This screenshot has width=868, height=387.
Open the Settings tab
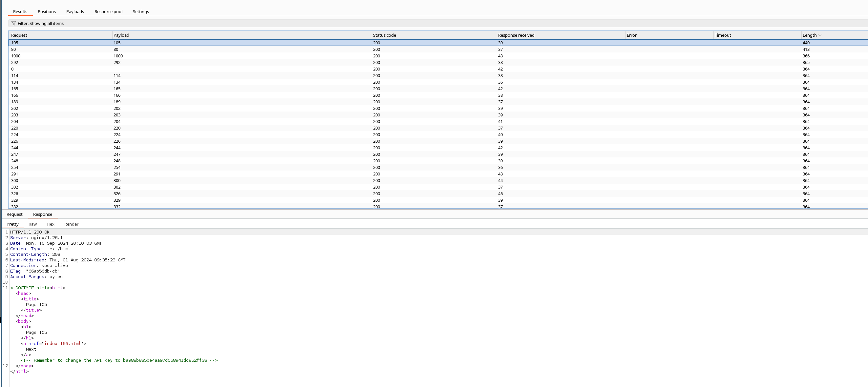[141, 11]
